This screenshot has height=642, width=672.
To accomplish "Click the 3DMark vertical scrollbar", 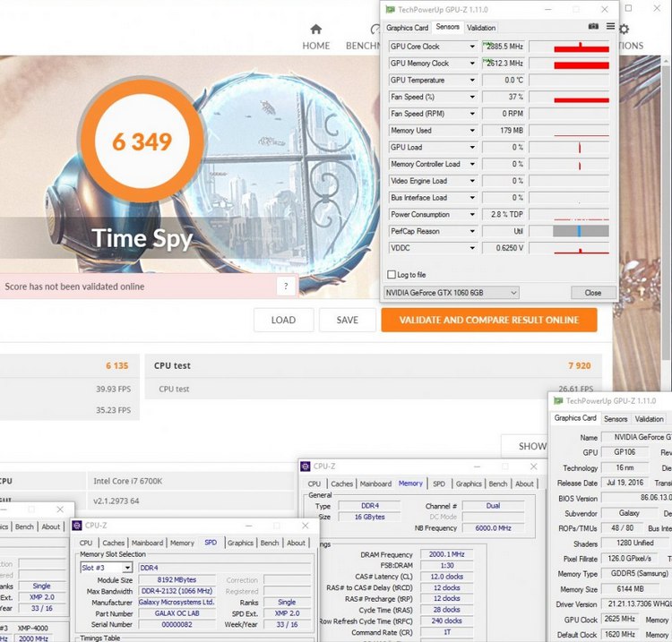I will click(x=666, y=214).
